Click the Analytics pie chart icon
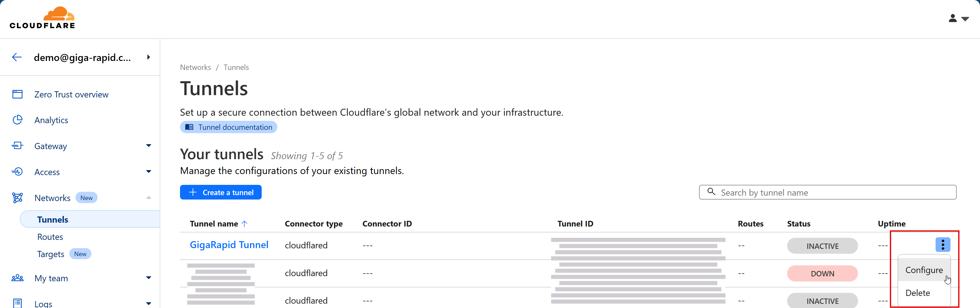980x308 pixels. pyautogui.click(x=17, y=120)
